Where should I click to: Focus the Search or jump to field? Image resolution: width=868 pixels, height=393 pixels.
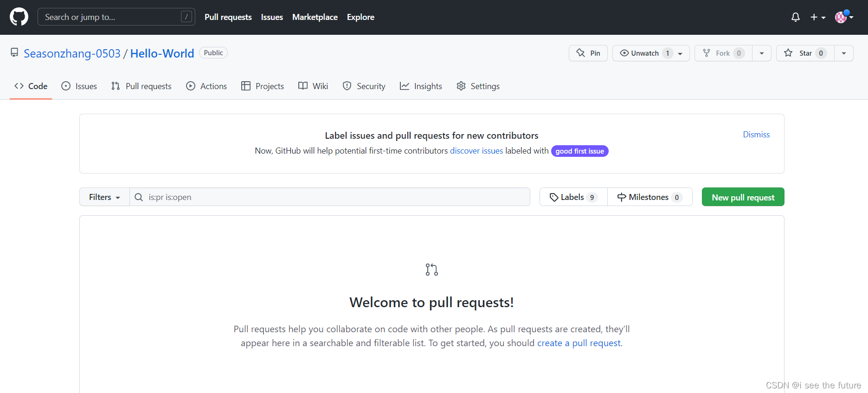[116, 17]
